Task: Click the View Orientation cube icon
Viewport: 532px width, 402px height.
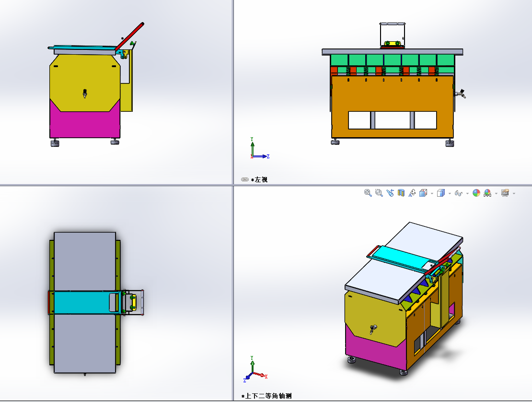Action: 423,193
